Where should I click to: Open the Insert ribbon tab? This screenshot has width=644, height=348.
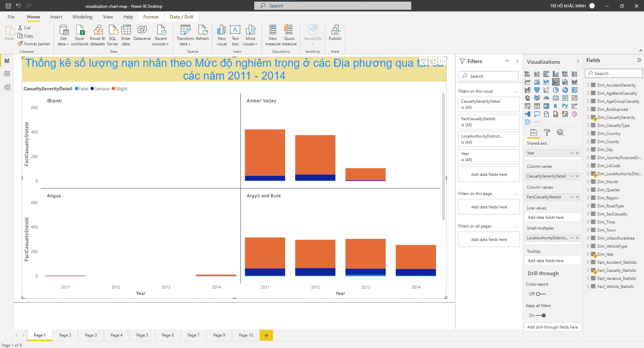pyautogui.click(x=56, y=17)
